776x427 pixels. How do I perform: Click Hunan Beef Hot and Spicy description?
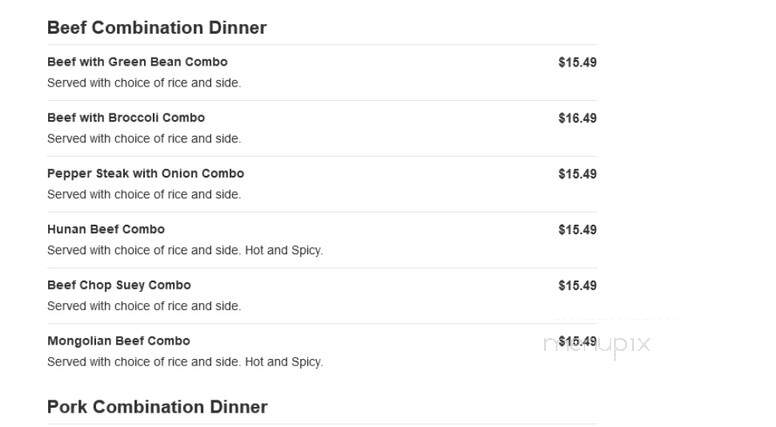[185, 250]
